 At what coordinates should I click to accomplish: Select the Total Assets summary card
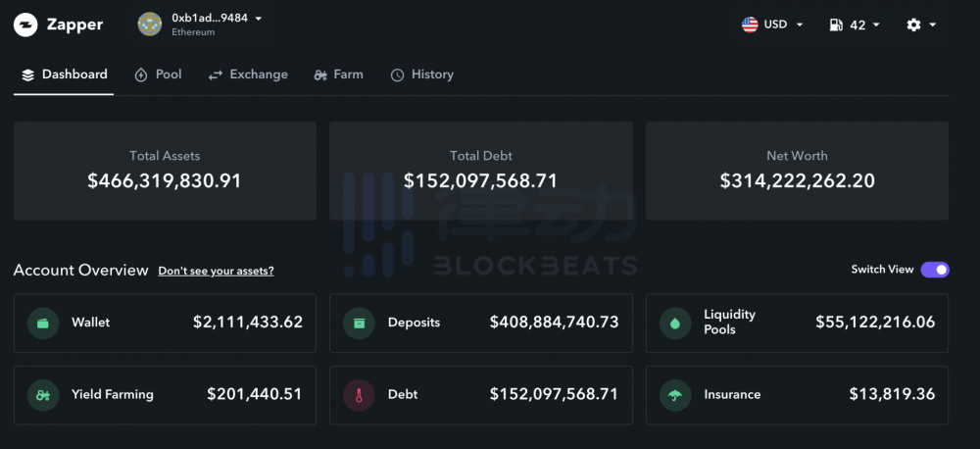click(x=165, y=171)
